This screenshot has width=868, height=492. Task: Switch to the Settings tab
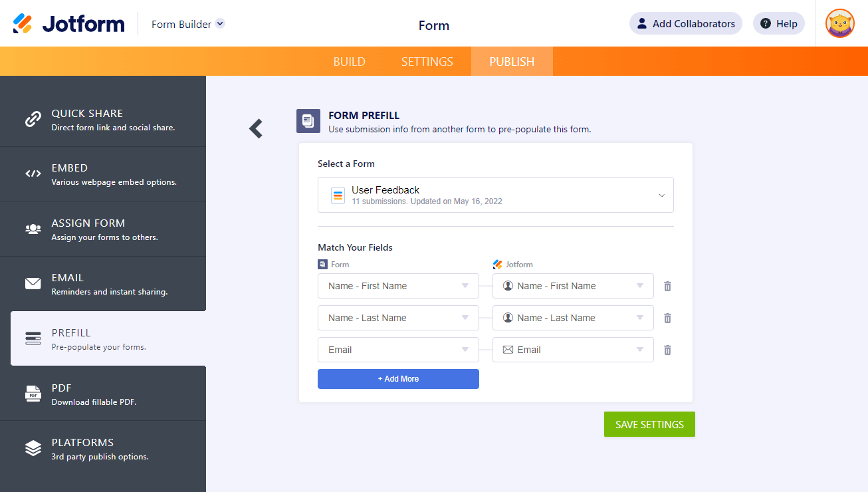427,61
